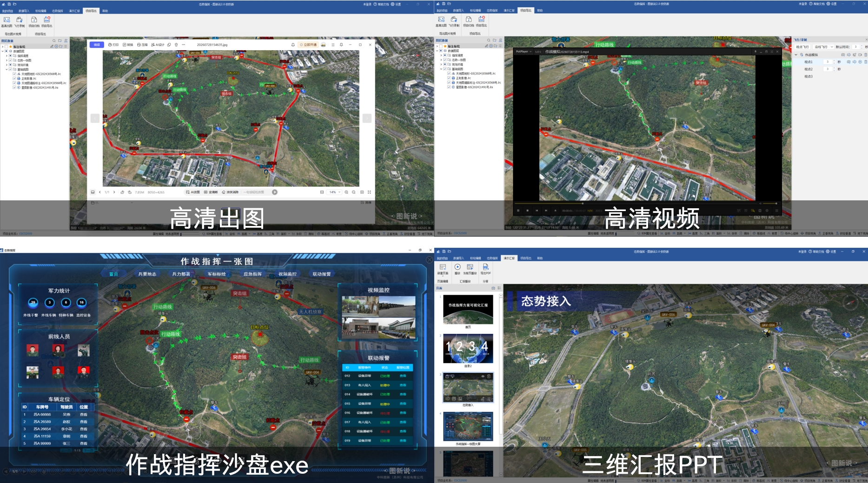Open 帮助文档 in the 高清视频 window title bar
The height and width of the screenshot is (483, 868).
click(816, 4)
